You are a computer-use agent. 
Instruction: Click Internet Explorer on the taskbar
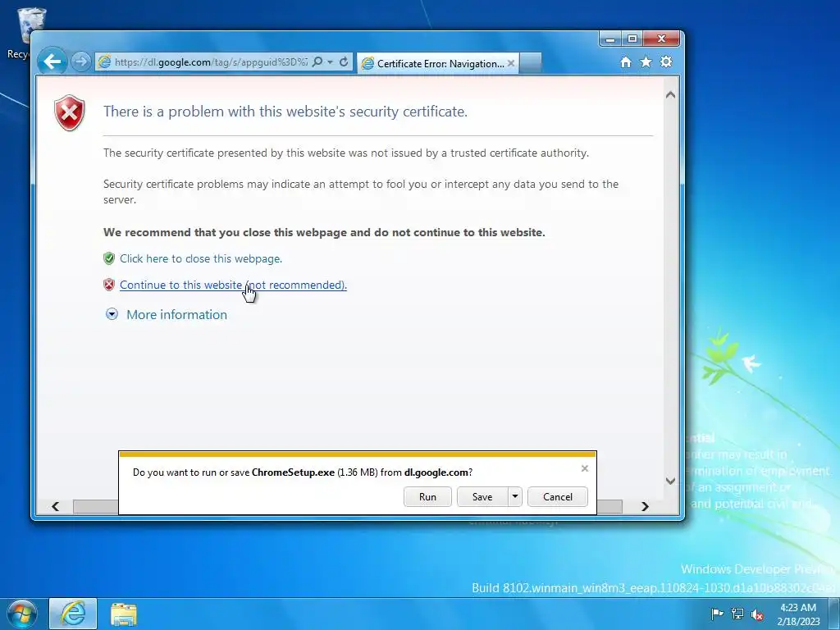pyautogui.click(x=73, y=614)
